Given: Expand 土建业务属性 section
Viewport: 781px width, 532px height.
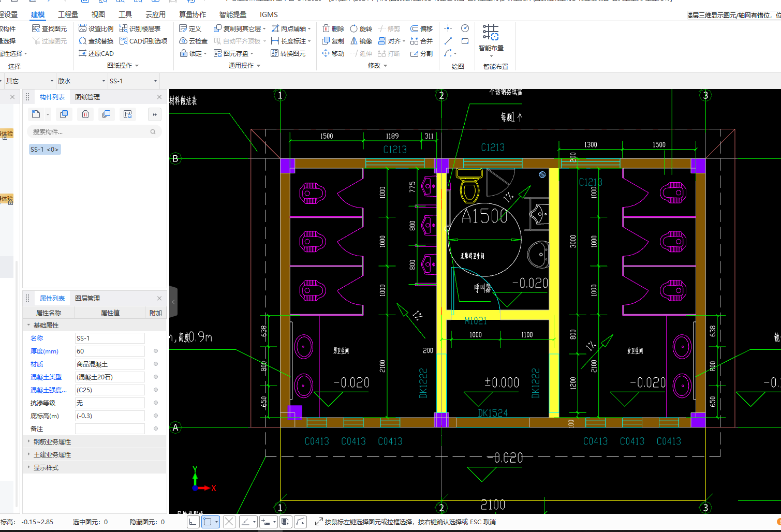Looking at the screenshot, I should click(28, 454).
